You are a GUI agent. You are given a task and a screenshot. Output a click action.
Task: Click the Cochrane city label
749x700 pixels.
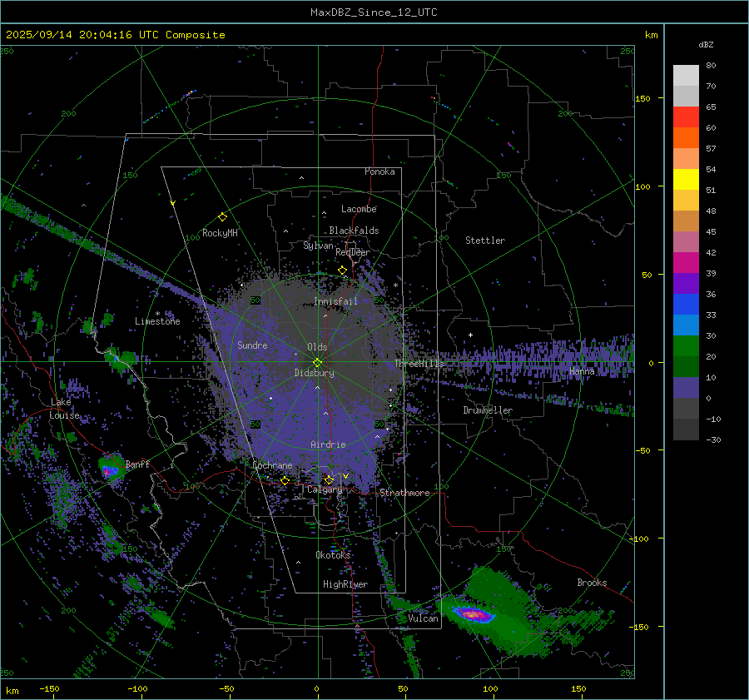[272, 465]
